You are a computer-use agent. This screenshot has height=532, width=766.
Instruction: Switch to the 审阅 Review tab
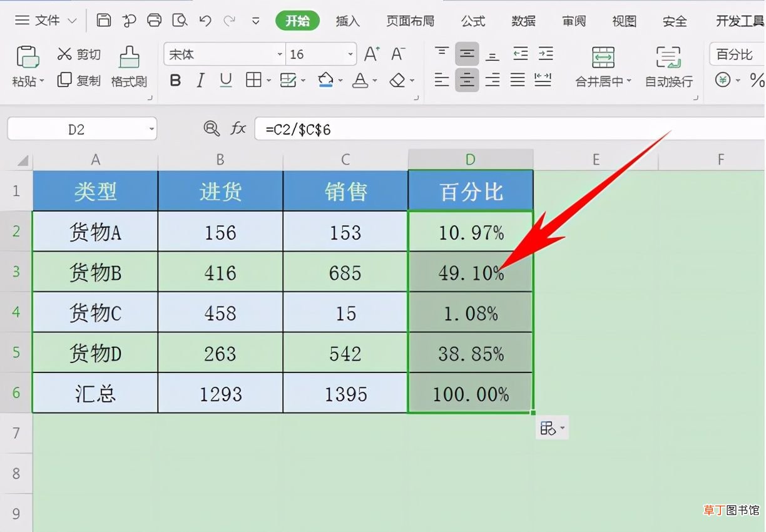point(574,21)
